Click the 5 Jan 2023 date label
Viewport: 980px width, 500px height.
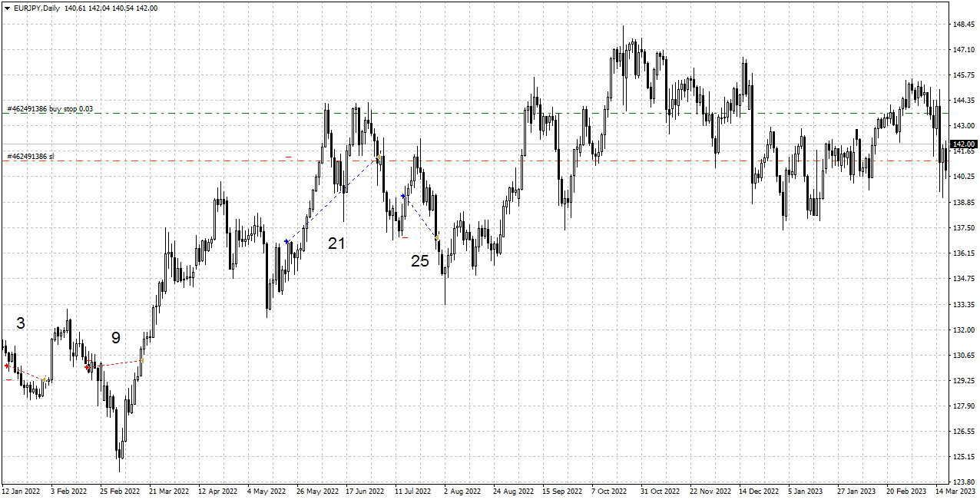click(x=806, y=491)
